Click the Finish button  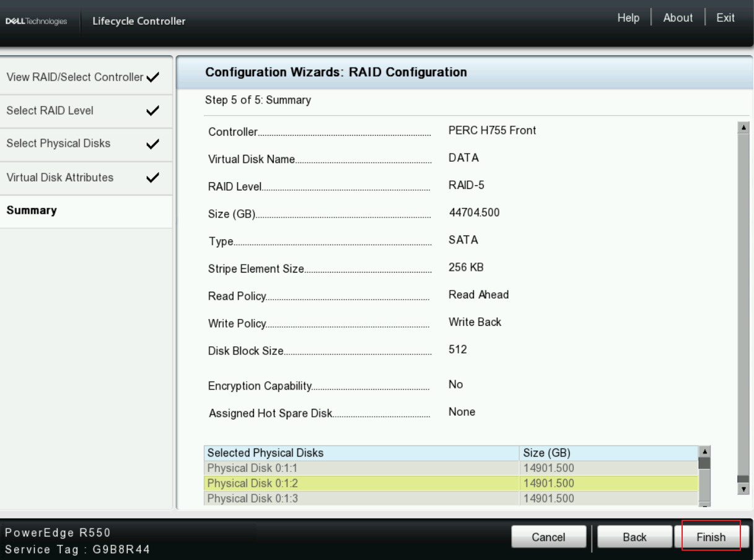click(711, 537)
